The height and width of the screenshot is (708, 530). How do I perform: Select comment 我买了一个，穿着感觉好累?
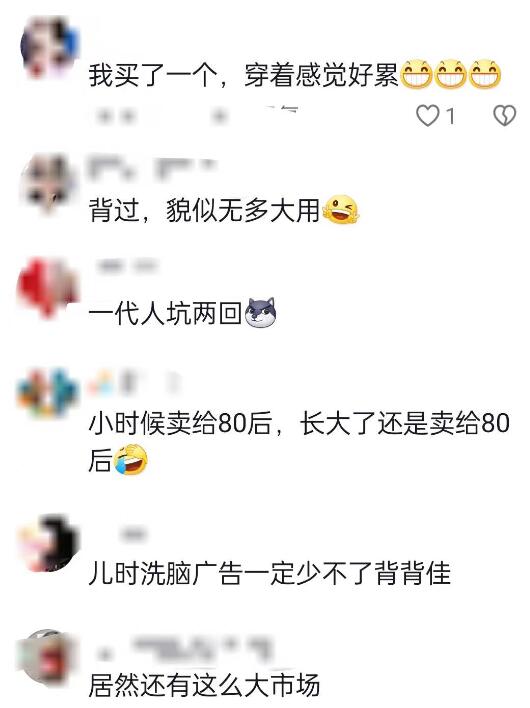[294, 75]
